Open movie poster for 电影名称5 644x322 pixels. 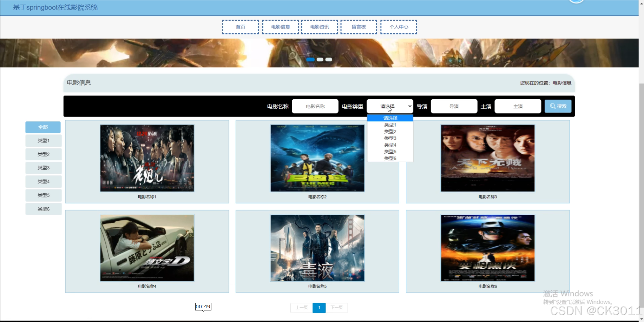tap(317, 248)
